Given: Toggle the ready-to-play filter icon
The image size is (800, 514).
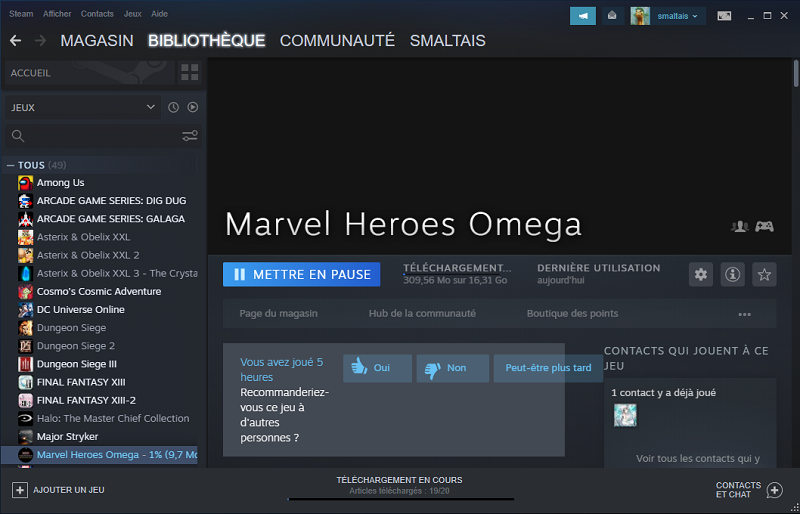Looking at the screenshot, I should 192,107.
